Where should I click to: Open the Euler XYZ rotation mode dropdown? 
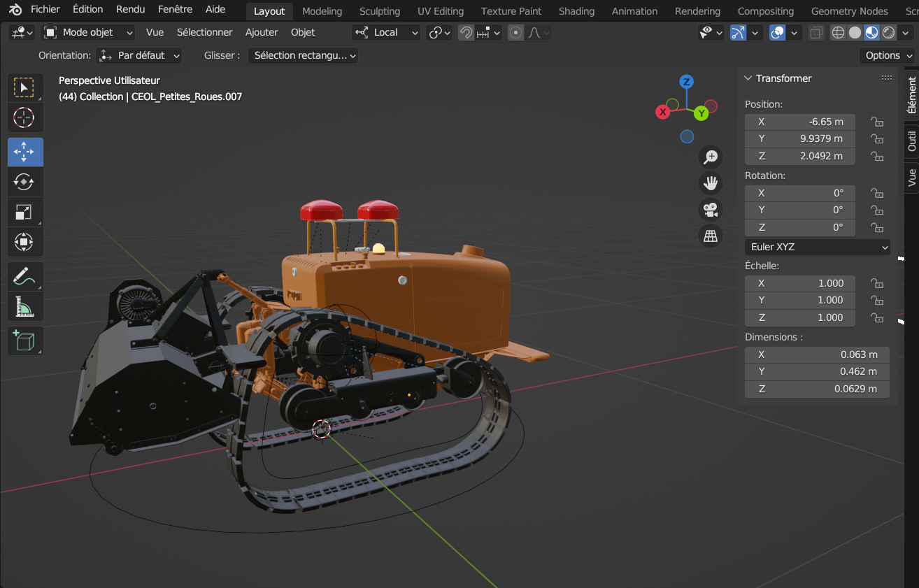click(818, 247)
